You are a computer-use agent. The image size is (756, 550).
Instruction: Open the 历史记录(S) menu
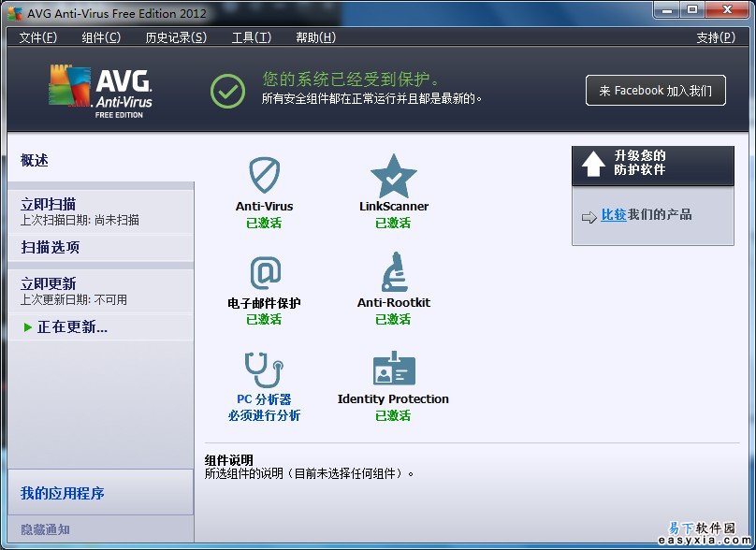tap(176, 37)
